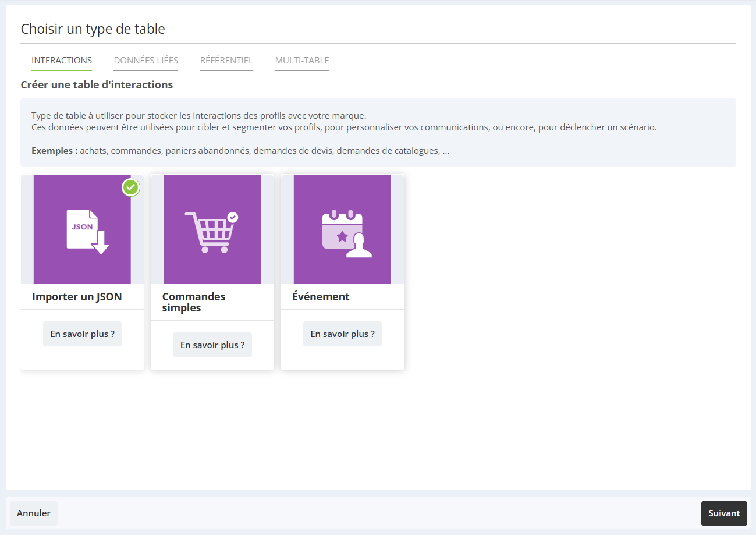Click the Importer un JSON card title

(x=77, y=297)
